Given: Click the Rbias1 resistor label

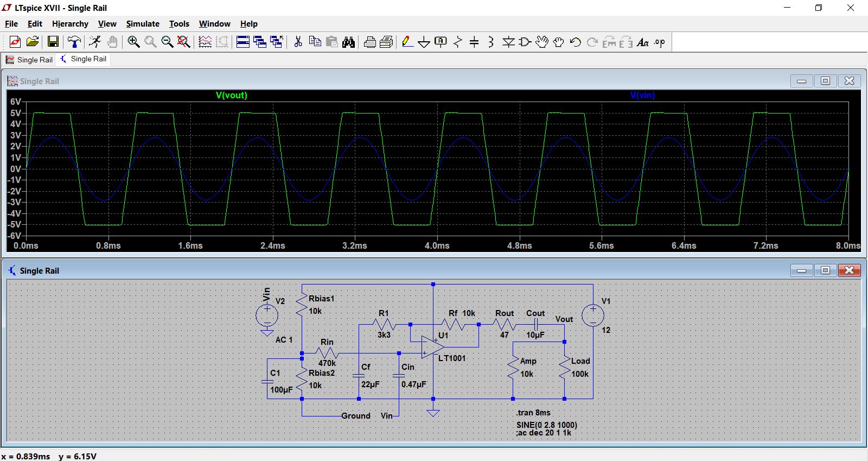Looking at the screenshot, I should coord(322,299).
